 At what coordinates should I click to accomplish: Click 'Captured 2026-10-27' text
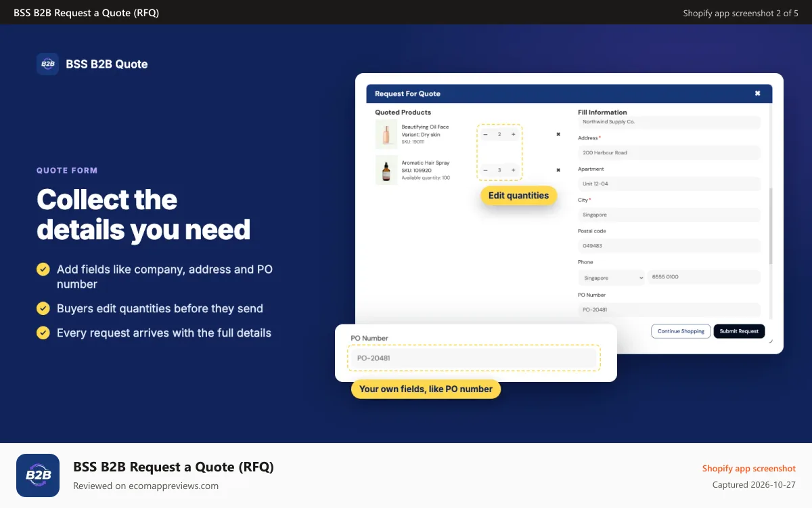click(754, 485)
